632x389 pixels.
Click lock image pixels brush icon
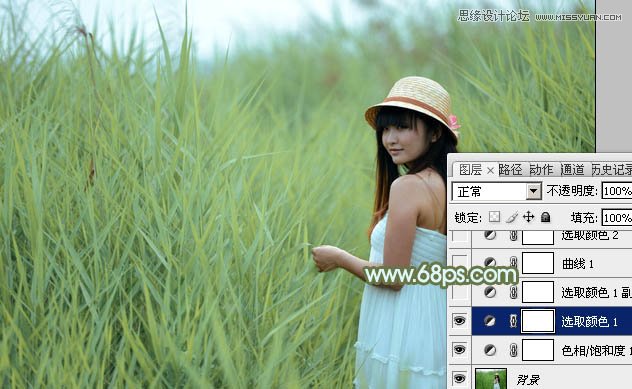tap(512, 217)
